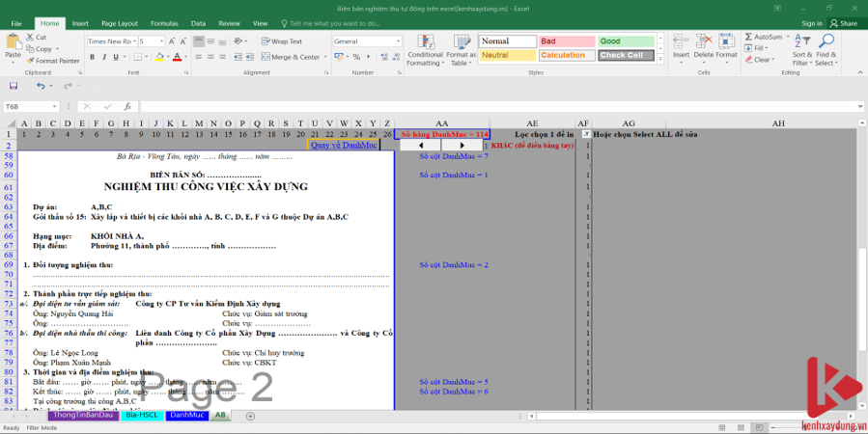
Task: Toggle Italic formatting
Action: (104, 57)
